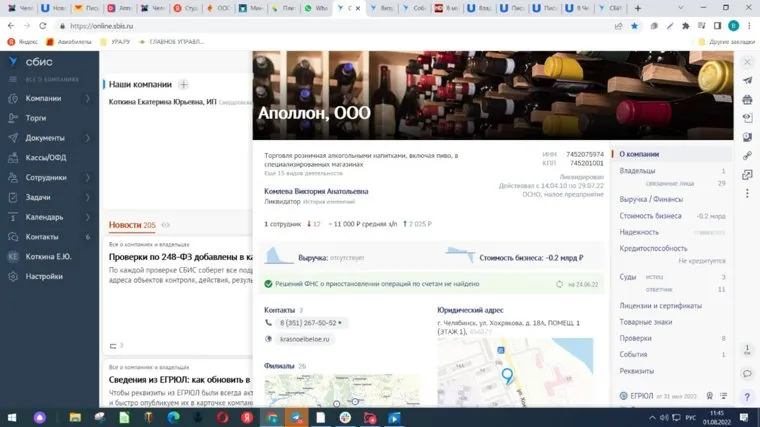Screen dimensions: 760x427
Task: Bookmark this page with the star icon
Action: [634, 25]
